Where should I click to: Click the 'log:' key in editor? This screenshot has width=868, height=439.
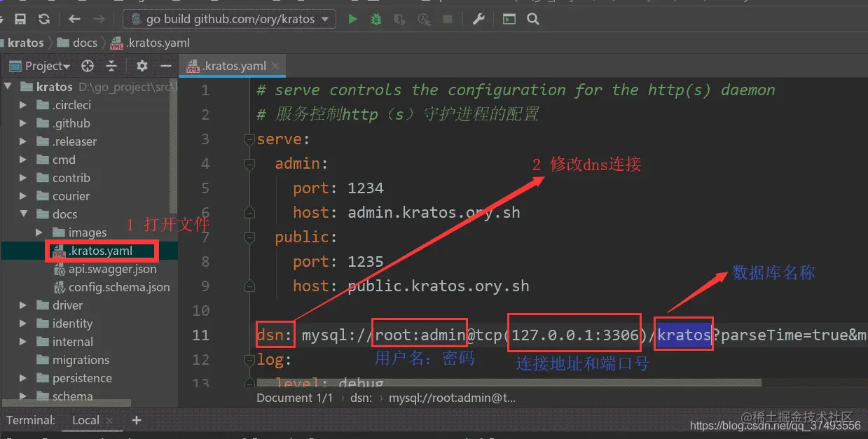[x=274, y=359]
